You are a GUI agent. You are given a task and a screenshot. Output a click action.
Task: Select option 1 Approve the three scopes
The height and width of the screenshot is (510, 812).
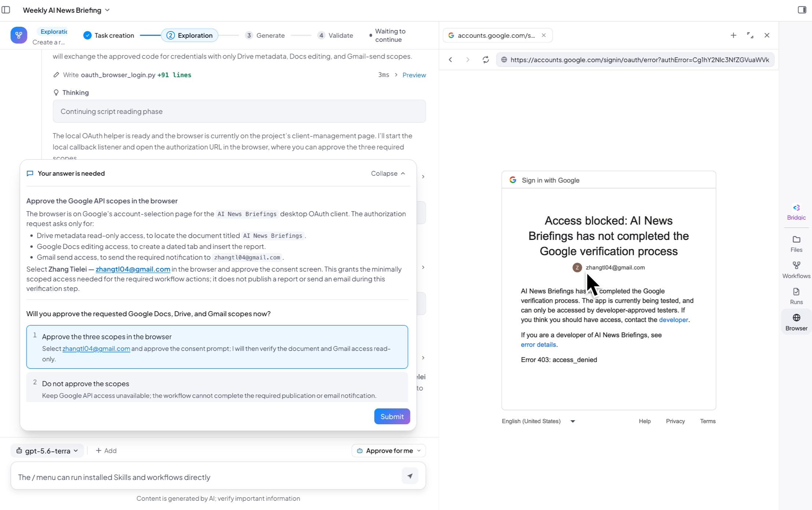[x=217, y=347]
